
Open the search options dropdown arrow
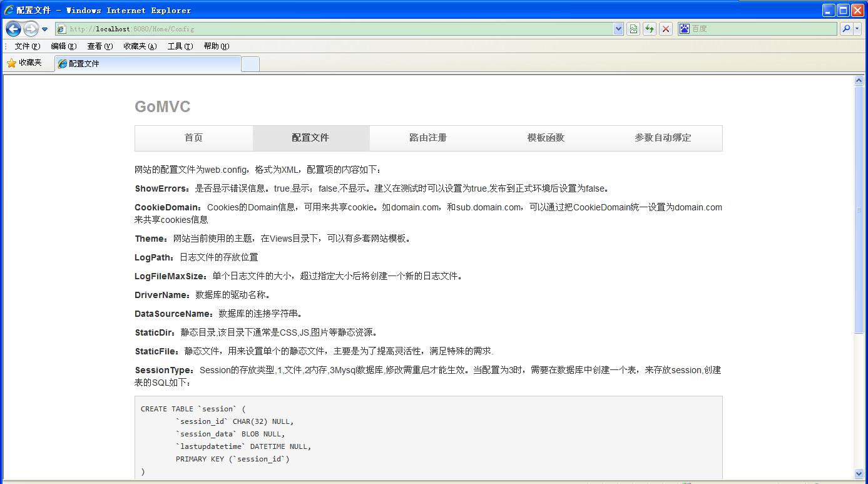point(858,29)
